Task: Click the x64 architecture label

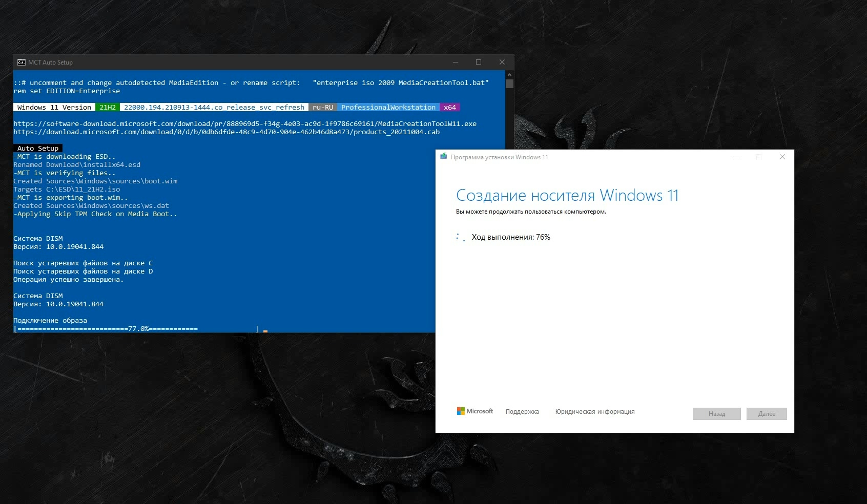Action: coord(450,108)
